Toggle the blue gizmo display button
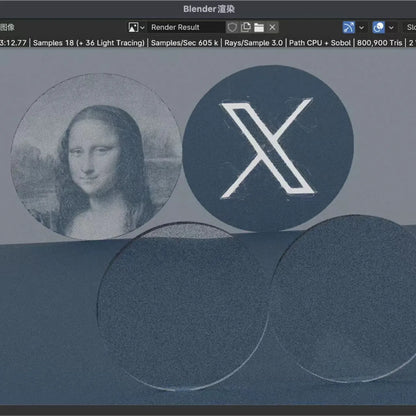Screen dimensions: 416x416 click(x=349, y=27)
